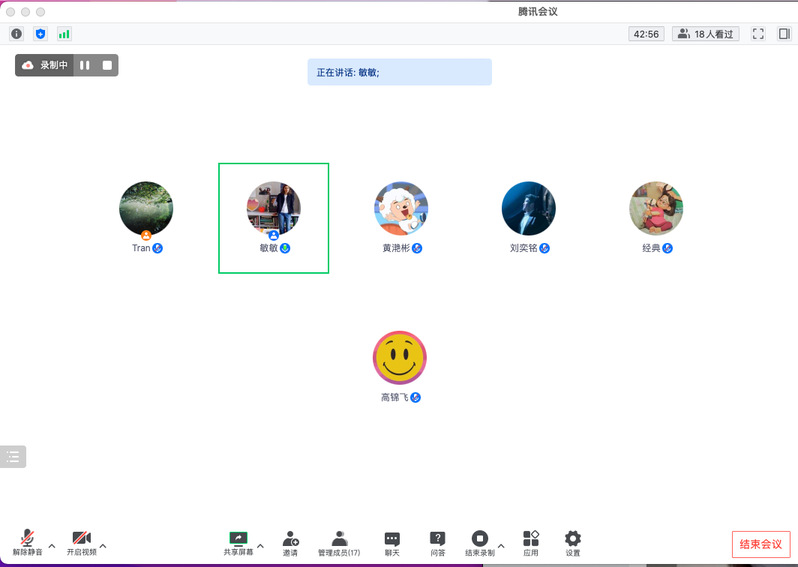This screenshot has height=567, width=798.
Task: Click the 18人看过 viewers button
Action: click(706, 34)
